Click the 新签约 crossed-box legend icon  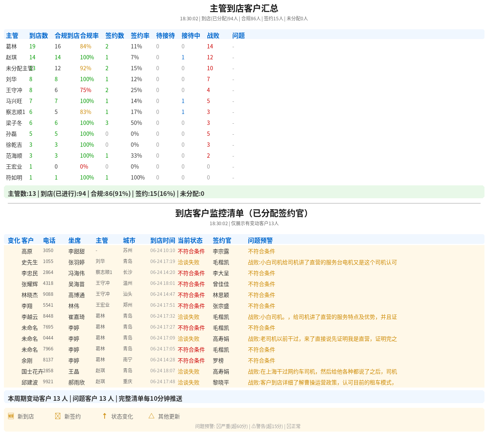(58, 416)
